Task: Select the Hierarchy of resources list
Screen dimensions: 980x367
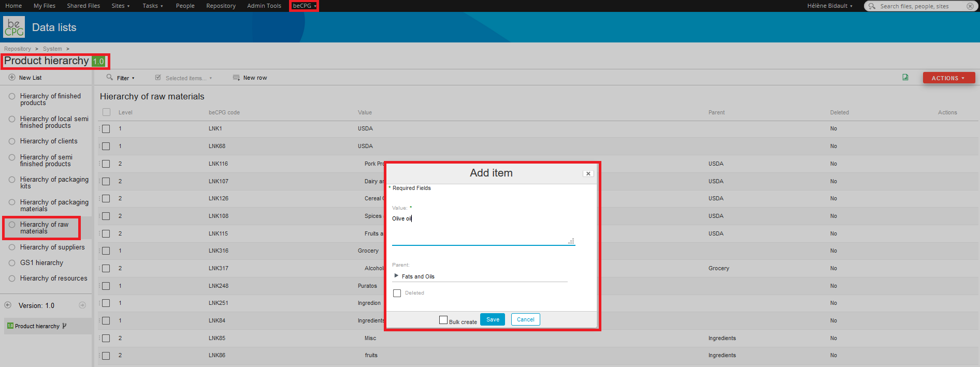Action: [53, 278]
